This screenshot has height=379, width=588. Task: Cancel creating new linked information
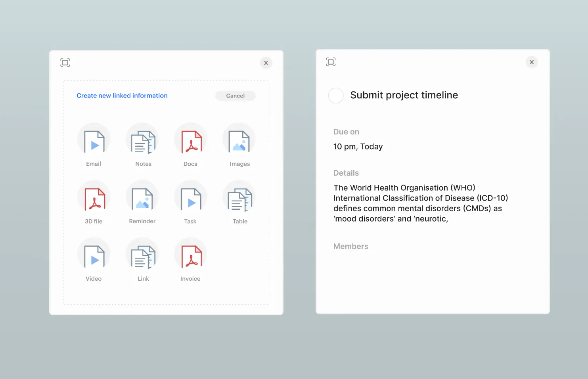point(236,96)
